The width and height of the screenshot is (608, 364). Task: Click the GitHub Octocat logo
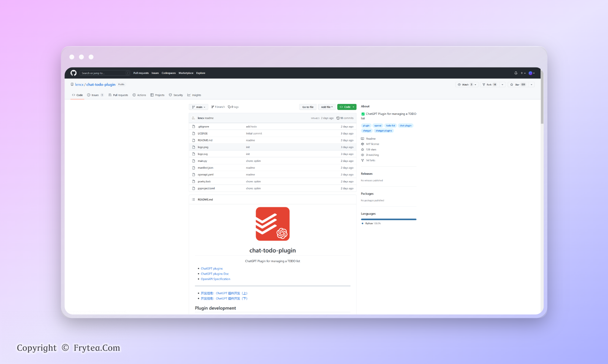click(74, 73)
